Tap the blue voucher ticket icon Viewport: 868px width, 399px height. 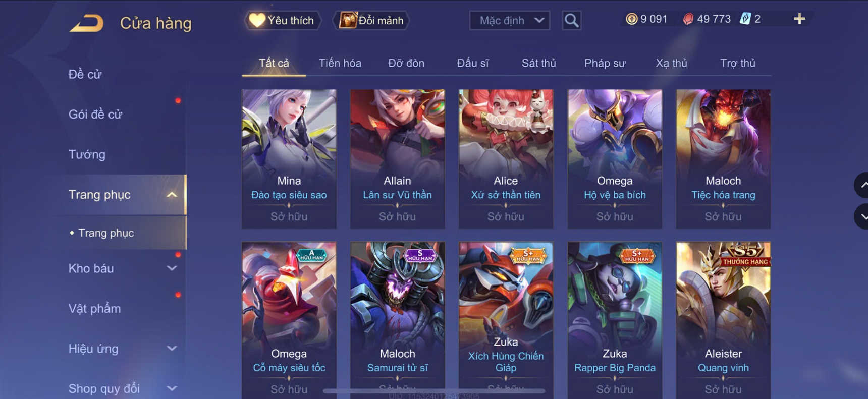[745, 19]
